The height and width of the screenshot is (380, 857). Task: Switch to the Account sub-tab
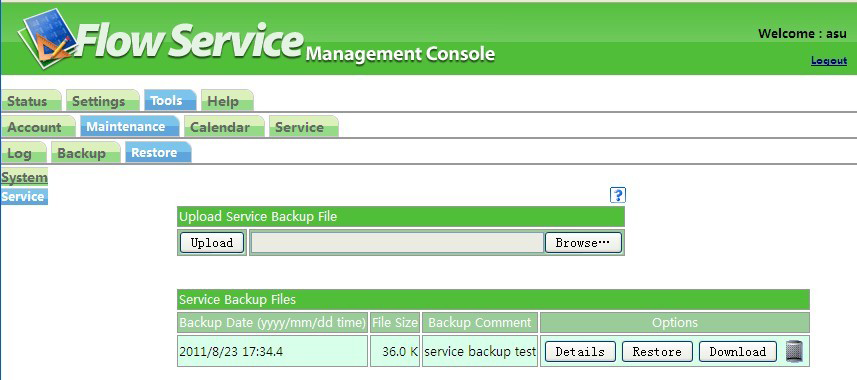(38, 126)
